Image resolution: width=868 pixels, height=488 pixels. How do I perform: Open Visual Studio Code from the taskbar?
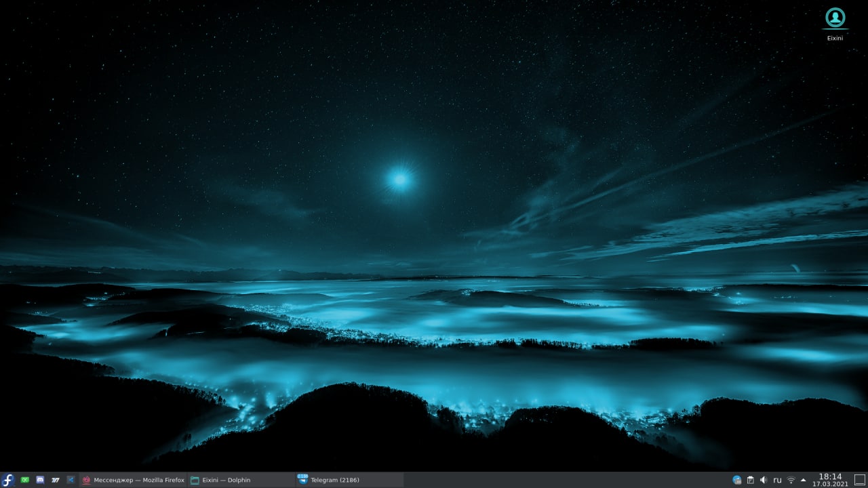click(71, 480)
